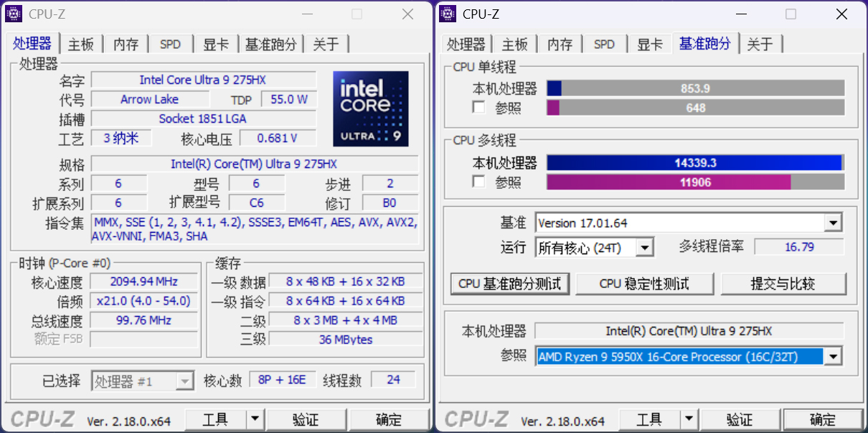
Task: Switch to the 主板 tab in the left window
Action: [81, 45]
